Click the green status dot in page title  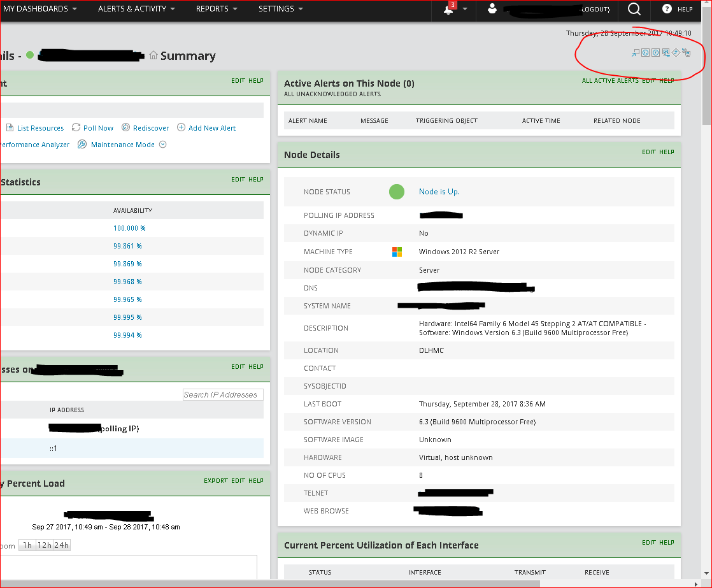pos(30,55)
